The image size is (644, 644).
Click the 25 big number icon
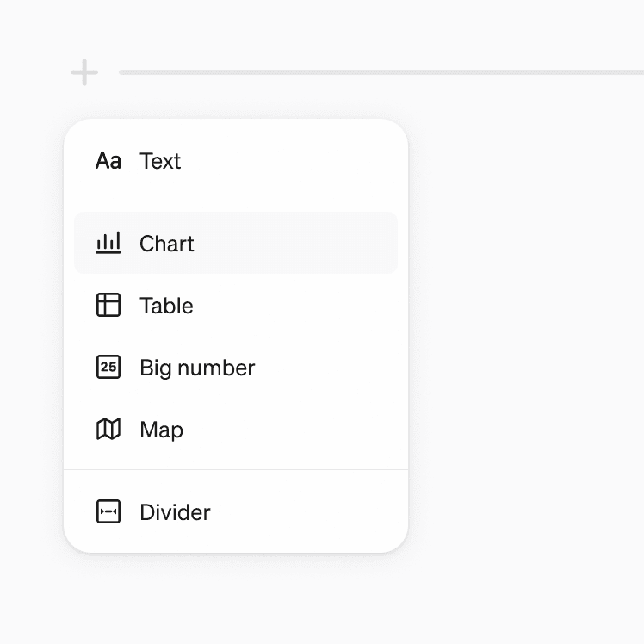coord(108,368)
